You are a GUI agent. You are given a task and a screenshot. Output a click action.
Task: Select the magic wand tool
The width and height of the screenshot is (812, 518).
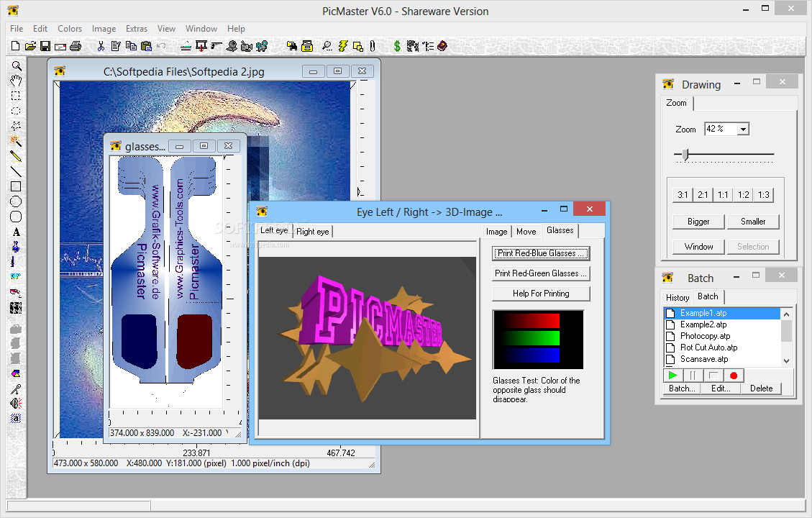pos(16,141)
